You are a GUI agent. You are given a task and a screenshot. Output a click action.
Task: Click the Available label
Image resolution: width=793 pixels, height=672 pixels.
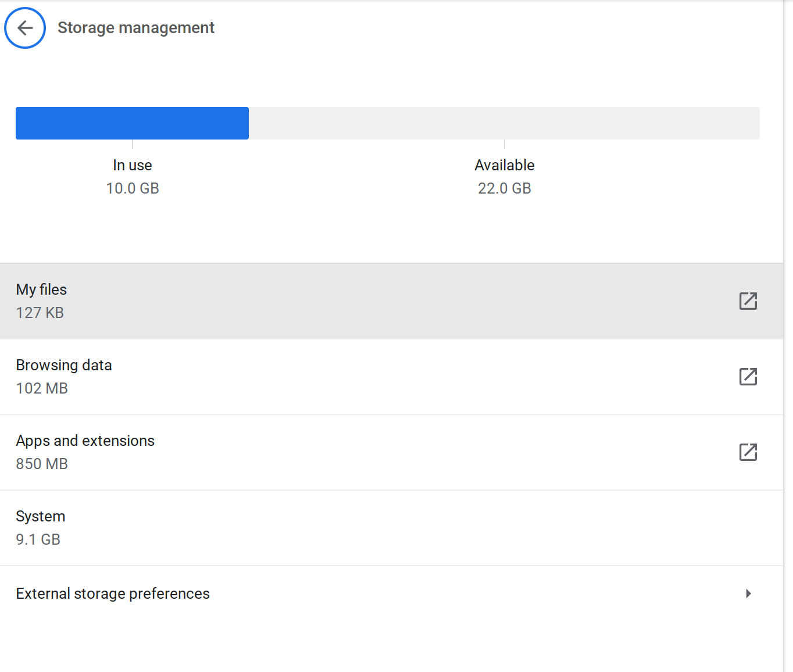coord(505,165)
